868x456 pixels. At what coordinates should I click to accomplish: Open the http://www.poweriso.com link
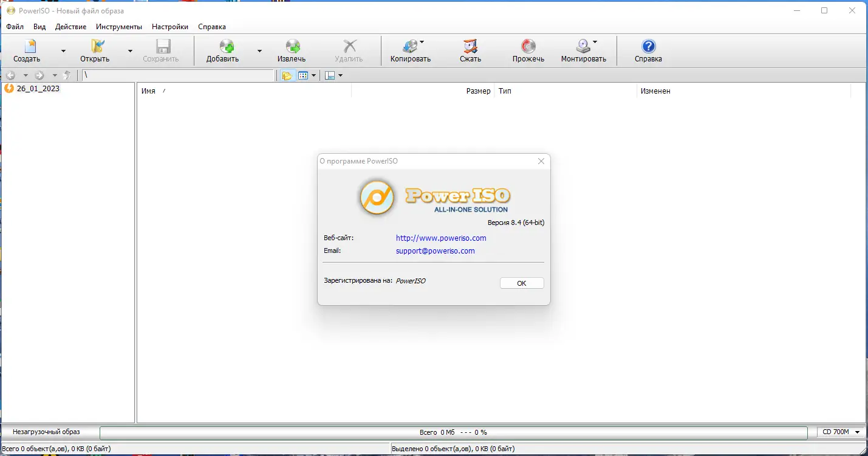coord(441,238)
